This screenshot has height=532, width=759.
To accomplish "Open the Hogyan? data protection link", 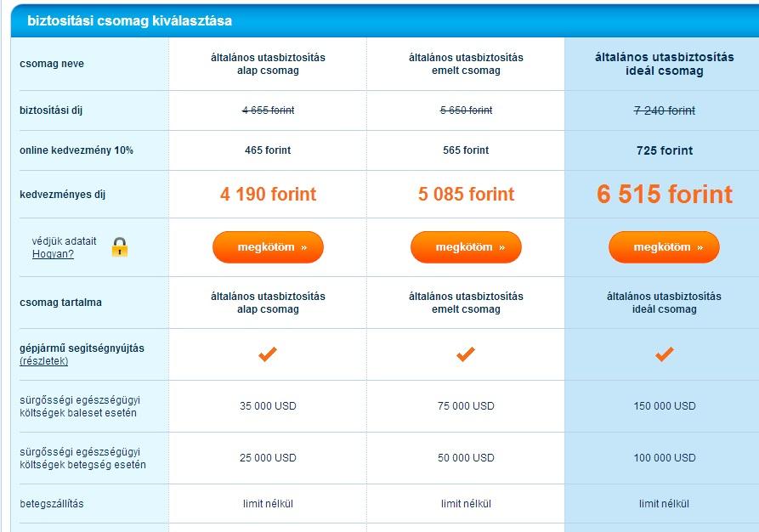I will point(53,254).
